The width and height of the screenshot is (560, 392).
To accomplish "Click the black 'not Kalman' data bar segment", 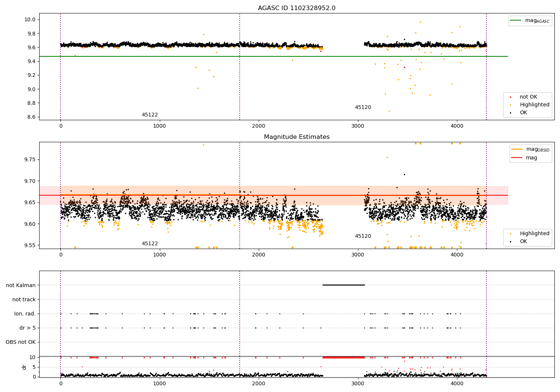I will pyautogui.click(x=343, y=285).
